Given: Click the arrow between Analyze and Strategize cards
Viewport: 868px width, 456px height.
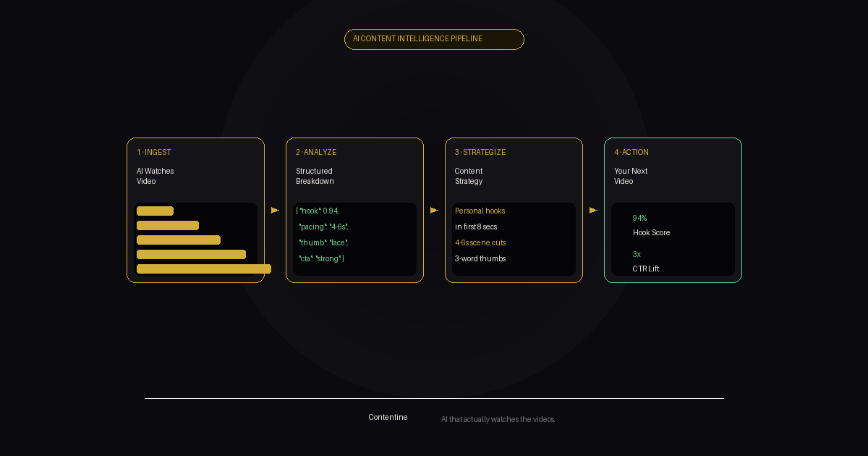Looking at the screenshot, I should (434, 210).
